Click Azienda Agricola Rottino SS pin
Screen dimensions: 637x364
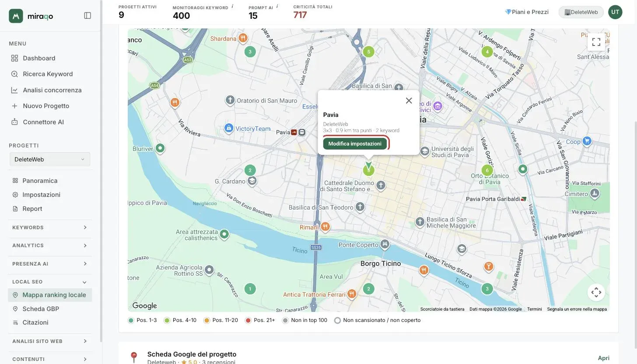[210, 270]
